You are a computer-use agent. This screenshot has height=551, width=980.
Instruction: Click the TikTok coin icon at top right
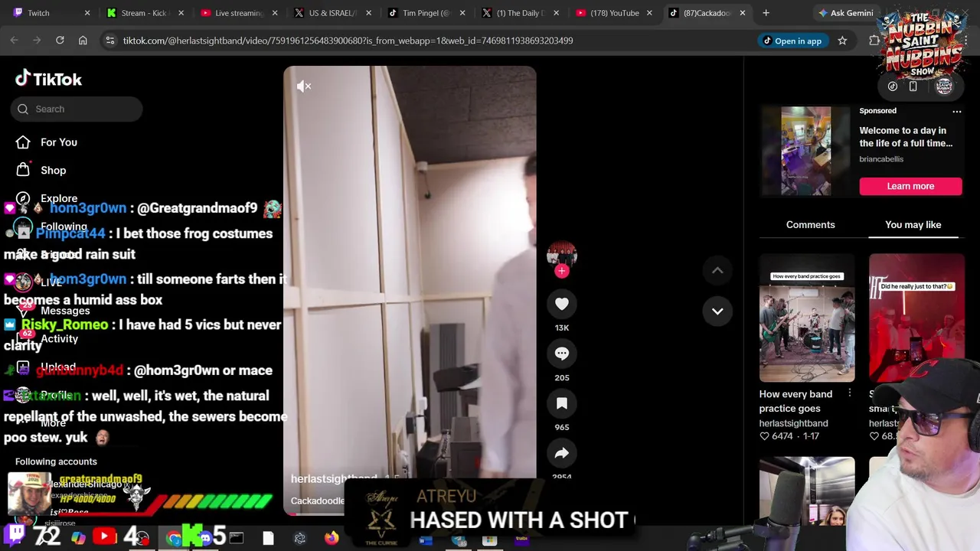(x=893, y=86)
